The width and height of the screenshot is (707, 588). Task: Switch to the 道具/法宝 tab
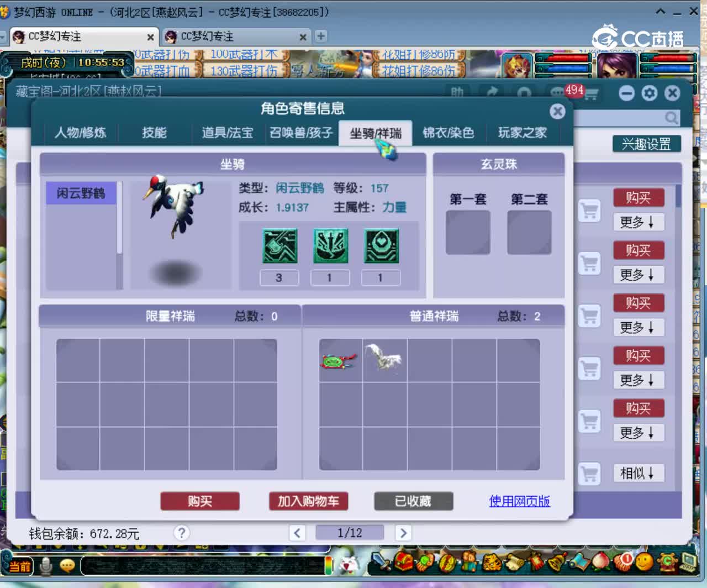coord(228,133)
